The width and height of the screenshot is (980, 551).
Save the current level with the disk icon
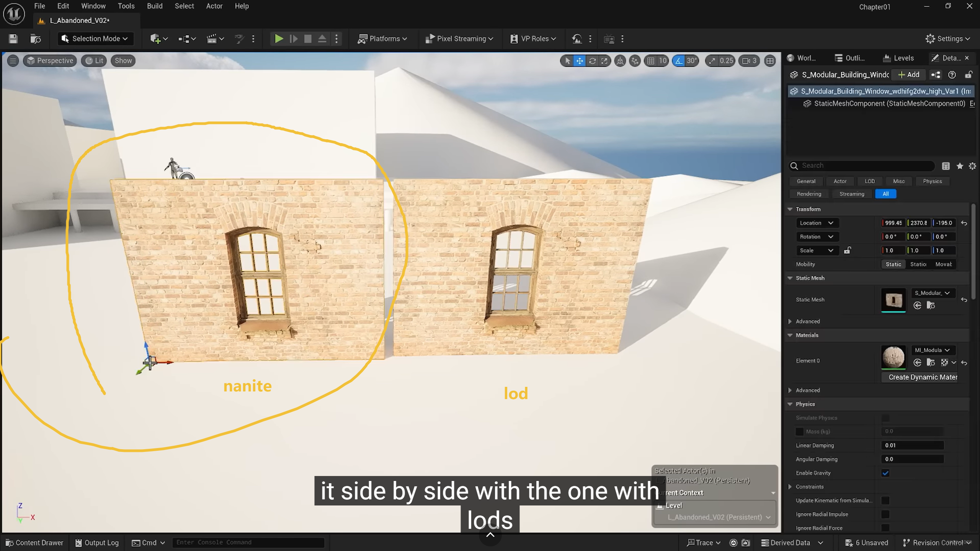[13, 39]
